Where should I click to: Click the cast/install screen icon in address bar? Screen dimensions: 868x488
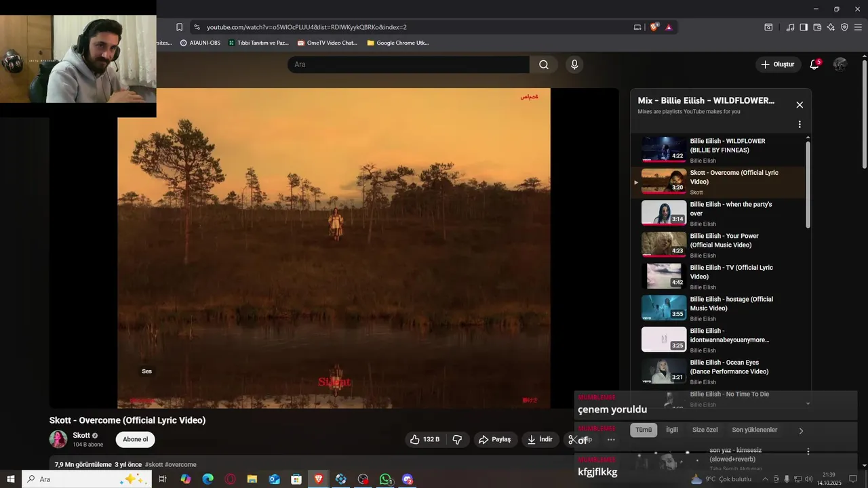(x=637, y=27)
